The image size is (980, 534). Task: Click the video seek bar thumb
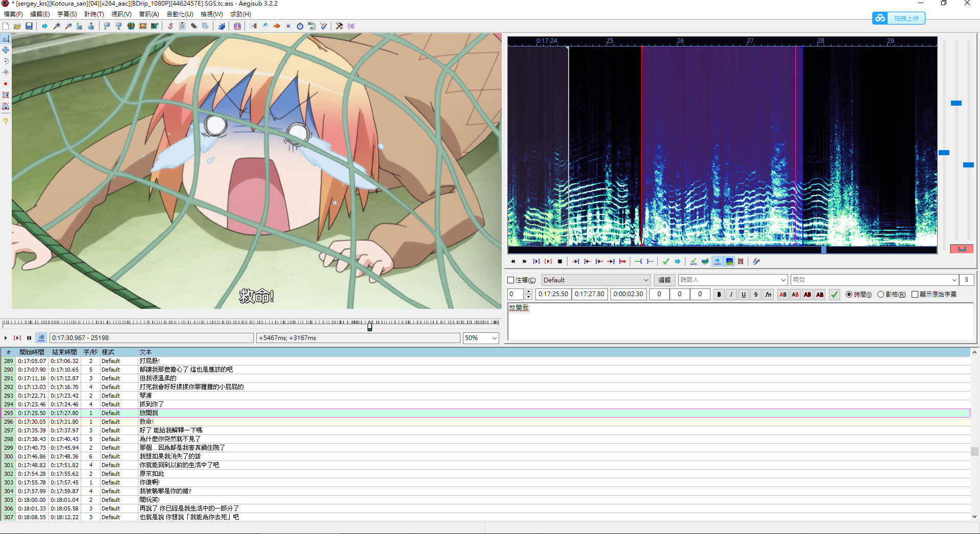click(x=370, y=326)
